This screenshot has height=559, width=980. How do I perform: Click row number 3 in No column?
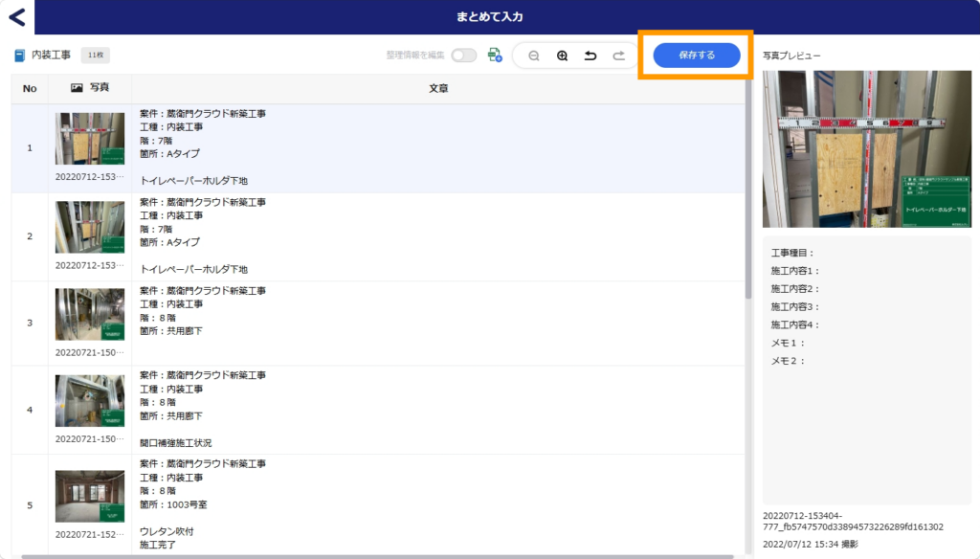pyautogui.click(x=30, y=324)
